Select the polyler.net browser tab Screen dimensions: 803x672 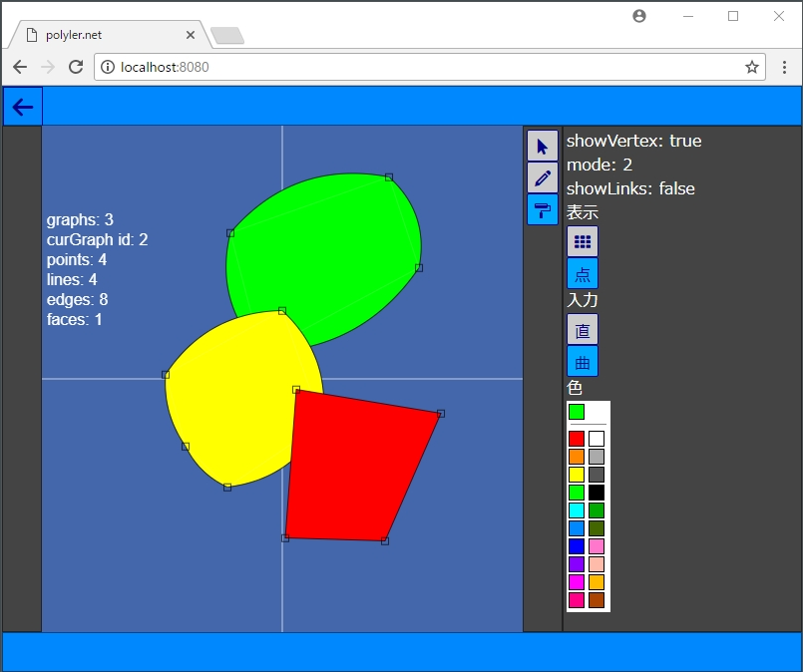coord(110,35)
